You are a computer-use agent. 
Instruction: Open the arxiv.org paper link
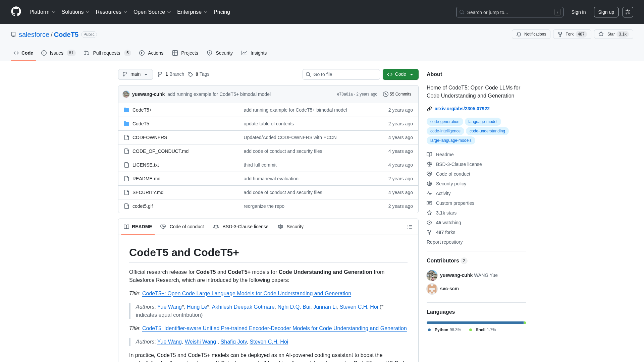tap(462, 109)
